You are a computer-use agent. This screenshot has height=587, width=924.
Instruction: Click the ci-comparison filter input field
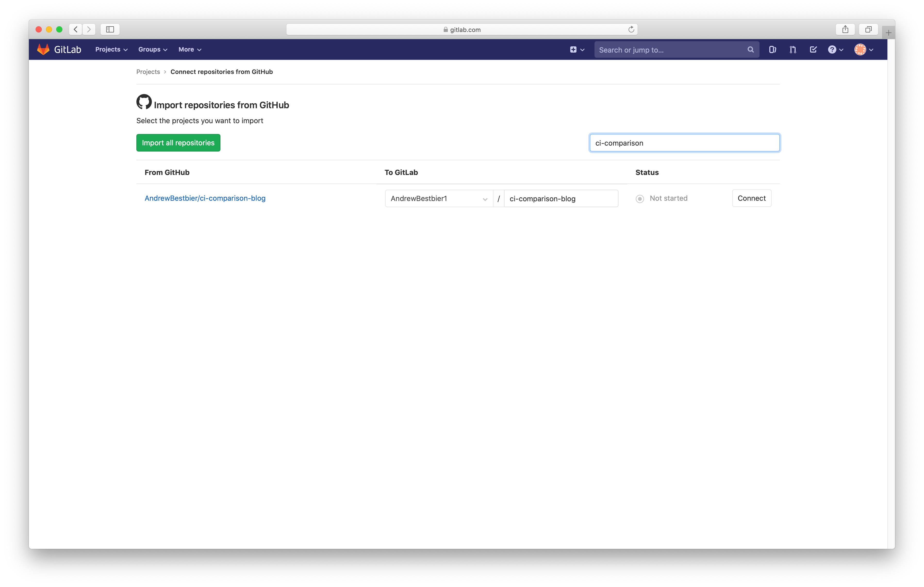click(684, 143)
